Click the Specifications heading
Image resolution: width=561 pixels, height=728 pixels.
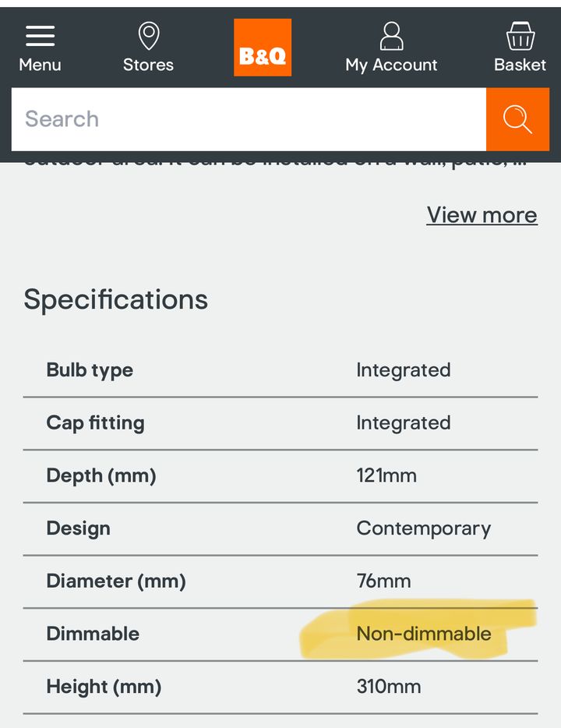tap(115, 299)
